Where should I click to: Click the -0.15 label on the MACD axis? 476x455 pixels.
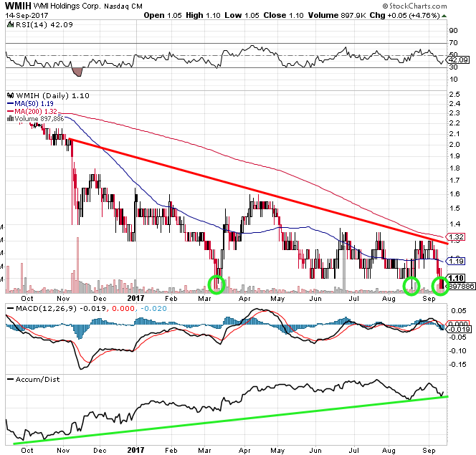tap(457, 364)
